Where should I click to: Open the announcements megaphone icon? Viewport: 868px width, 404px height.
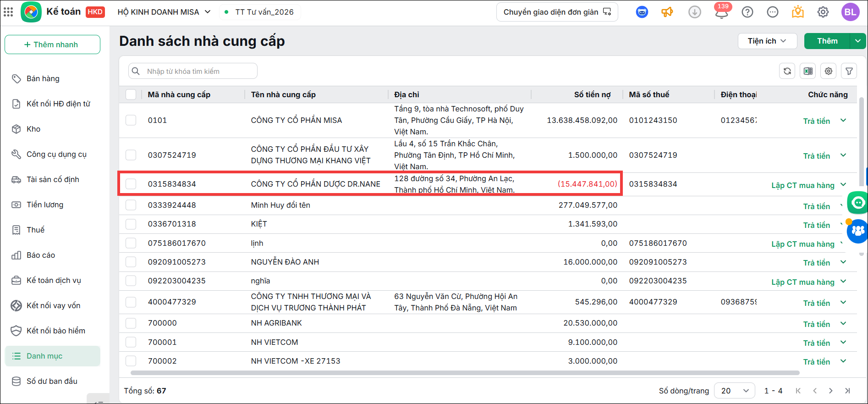[667, 12]
